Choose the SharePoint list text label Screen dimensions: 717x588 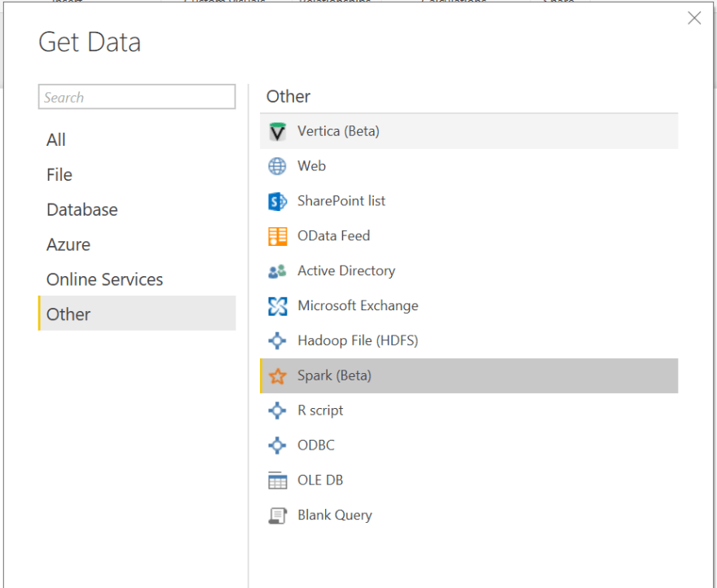tap(341, 200)
